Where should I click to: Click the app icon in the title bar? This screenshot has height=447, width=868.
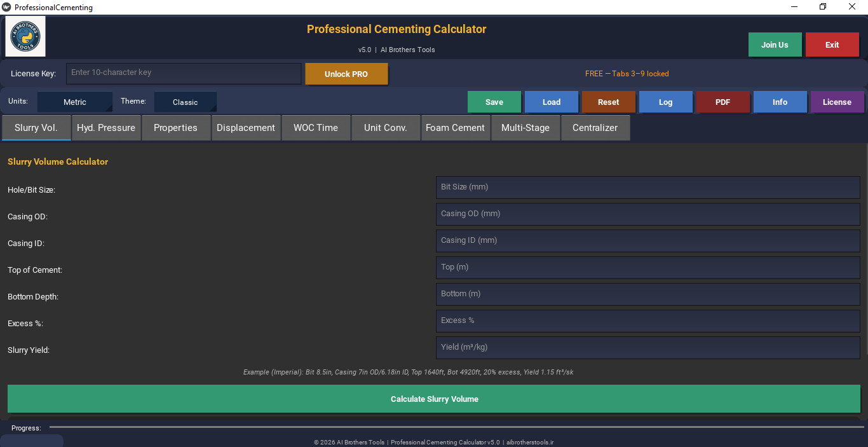(x=7, y=8)
